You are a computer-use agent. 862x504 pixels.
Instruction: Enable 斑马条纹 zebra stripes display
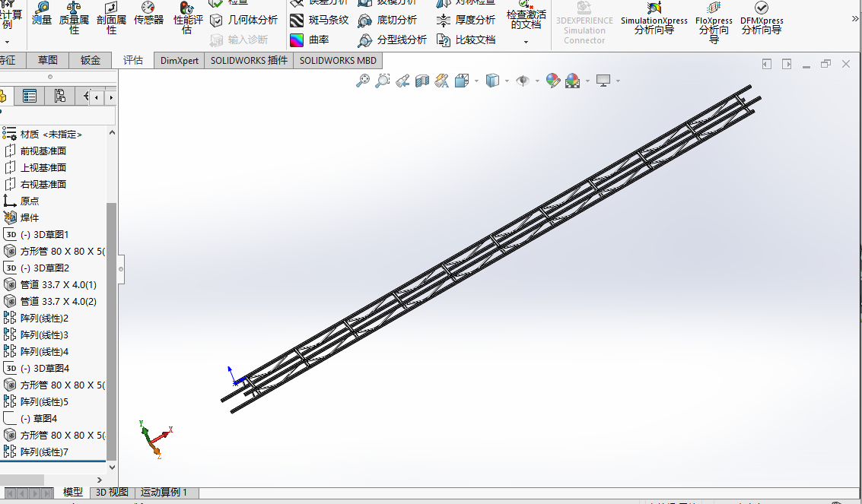pyautogui.click(x=320, y=21)
